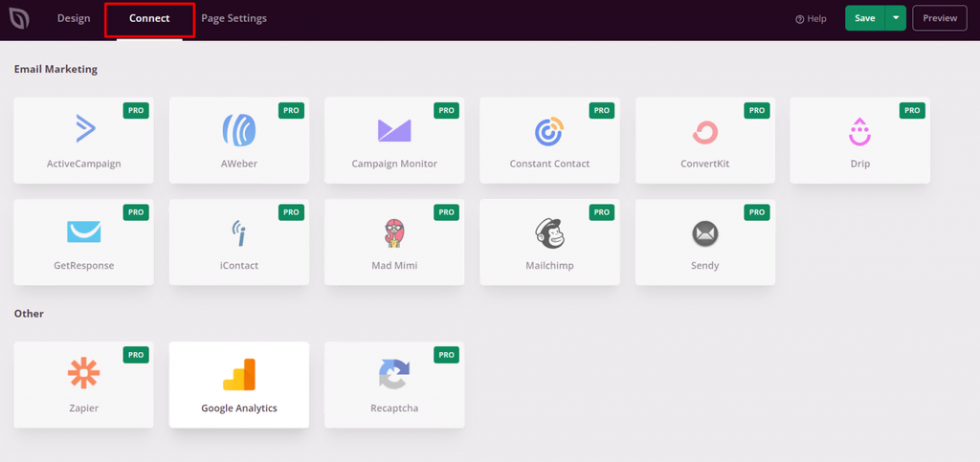980x462 pixels.
Task: Click PRO badge on ActiveCampaign card
Action: coord(136,111)
